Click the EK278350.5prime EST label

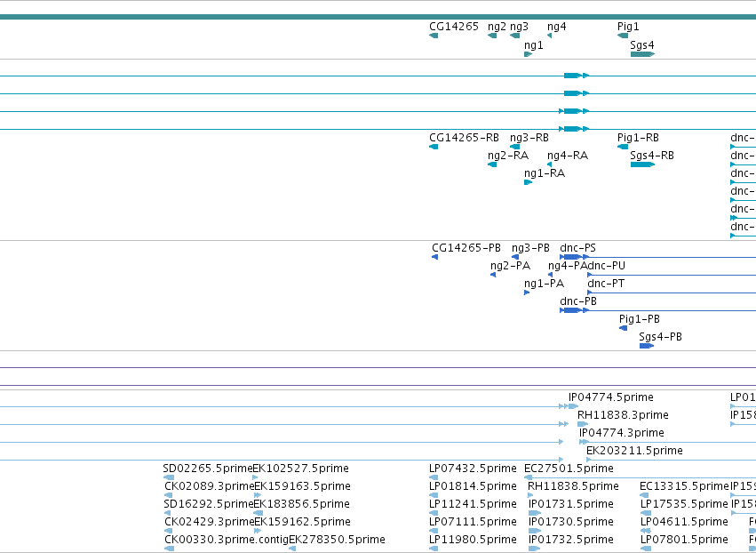coord(337,540)
